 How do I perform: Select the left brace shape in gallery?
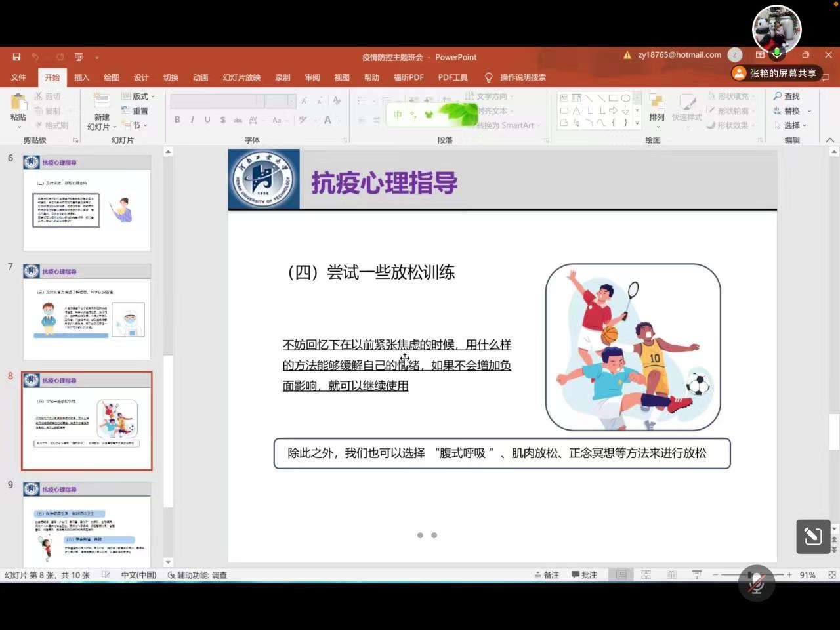coord(614,123)
